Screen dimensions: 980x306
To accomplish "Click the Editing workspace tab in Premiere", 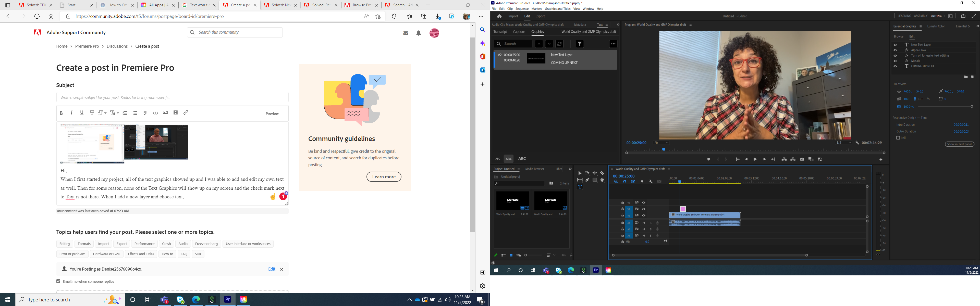I will [936, 16].
